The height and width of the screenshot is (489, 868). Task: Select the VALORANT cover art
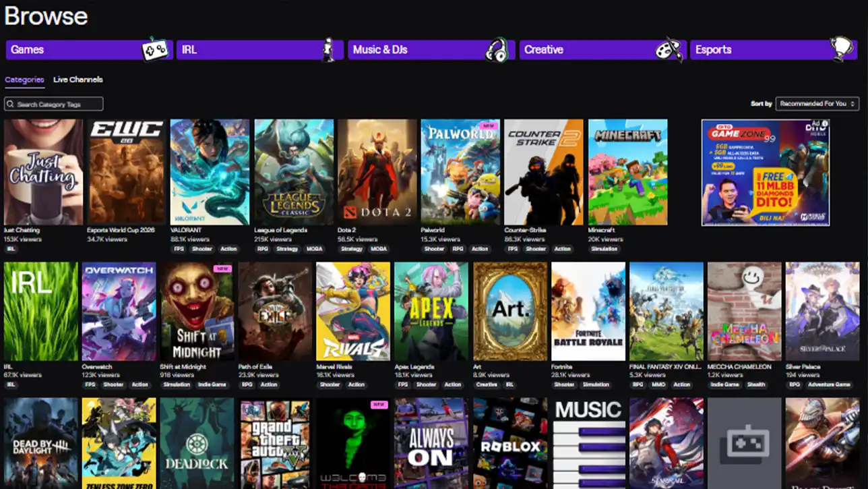pyautogui.click(x=210, y=172)
